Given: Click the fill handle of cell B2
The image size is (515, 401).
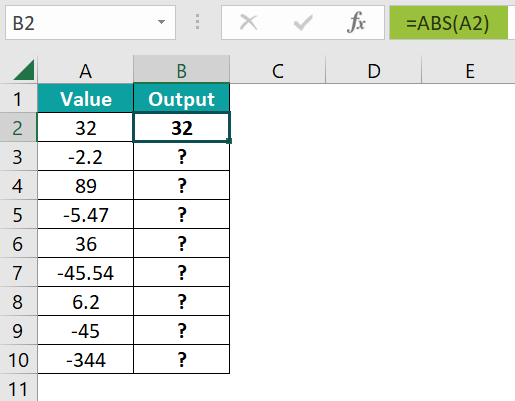Looking at the screenshot, I should (229, 141).
